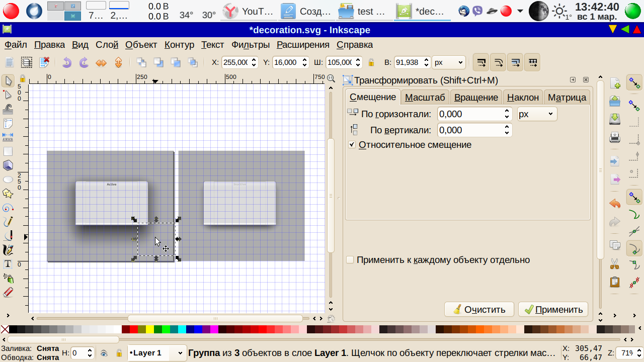Select all in all layers icon

[27, 62]
